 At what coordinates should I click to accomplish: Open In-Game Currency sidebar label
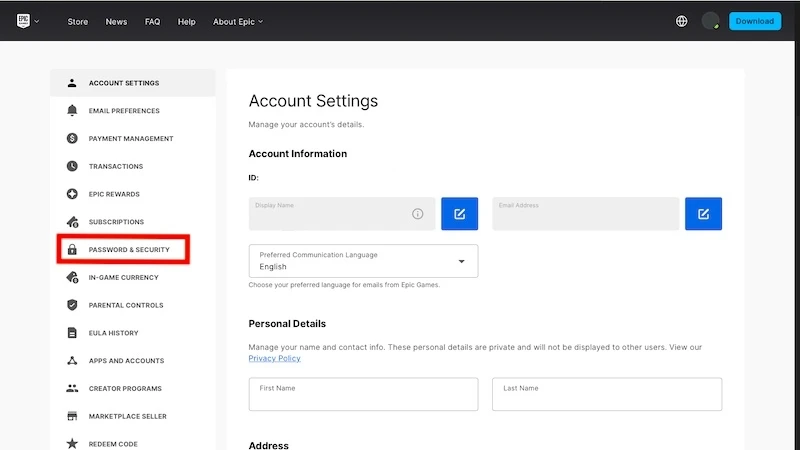tap(123, 278)
